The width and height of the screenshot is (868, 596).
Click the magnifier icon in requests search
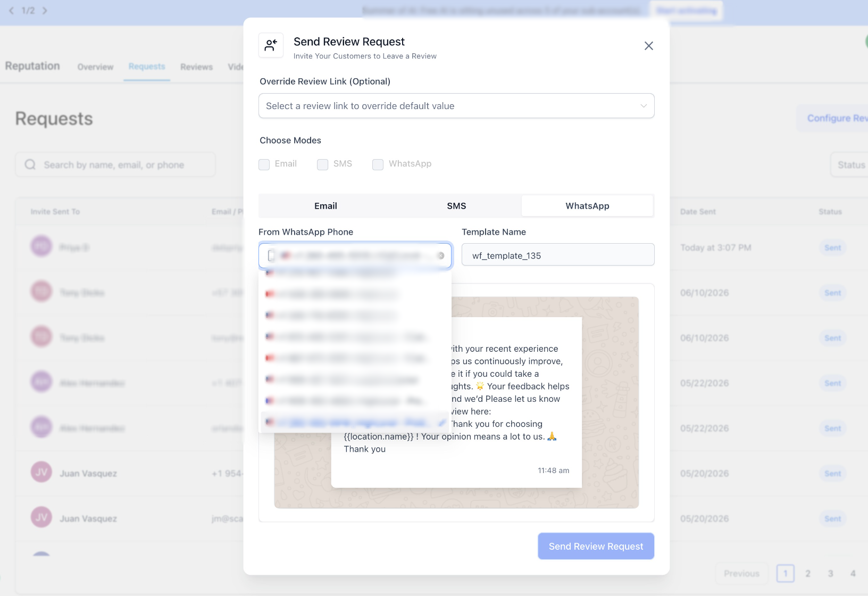(30, 164)
